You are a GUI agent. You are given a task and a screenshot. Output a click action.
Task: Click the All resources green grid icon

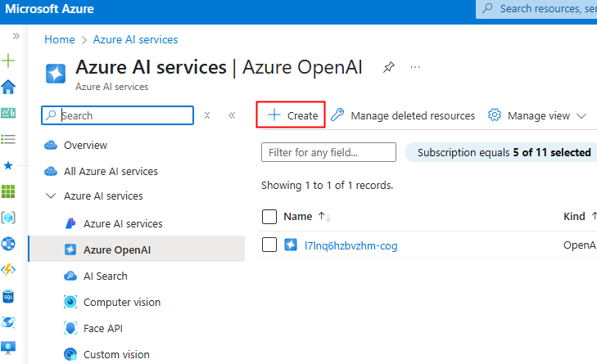coord(8,191)
